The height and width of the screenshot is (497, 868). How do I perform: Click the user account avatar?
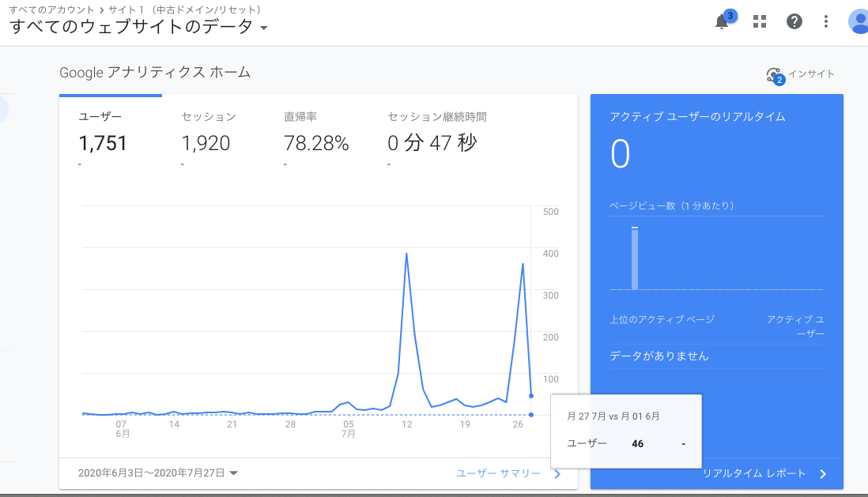859,21
